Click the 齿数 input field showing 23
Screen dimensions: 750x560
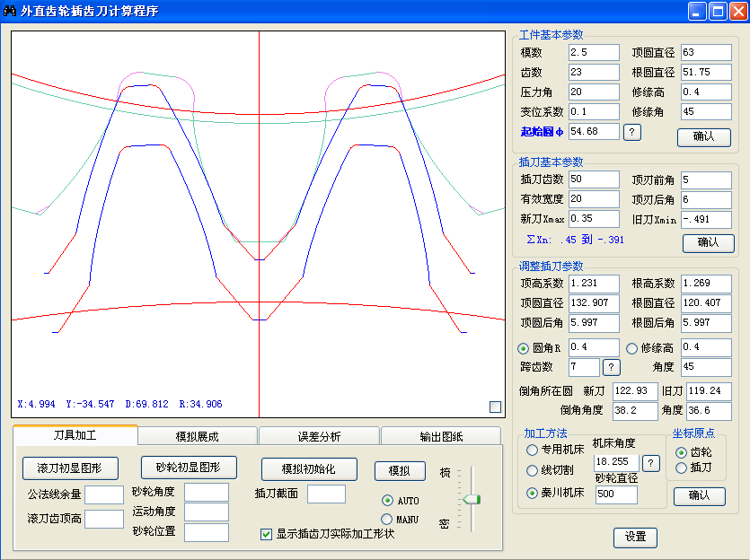[594, 72]
